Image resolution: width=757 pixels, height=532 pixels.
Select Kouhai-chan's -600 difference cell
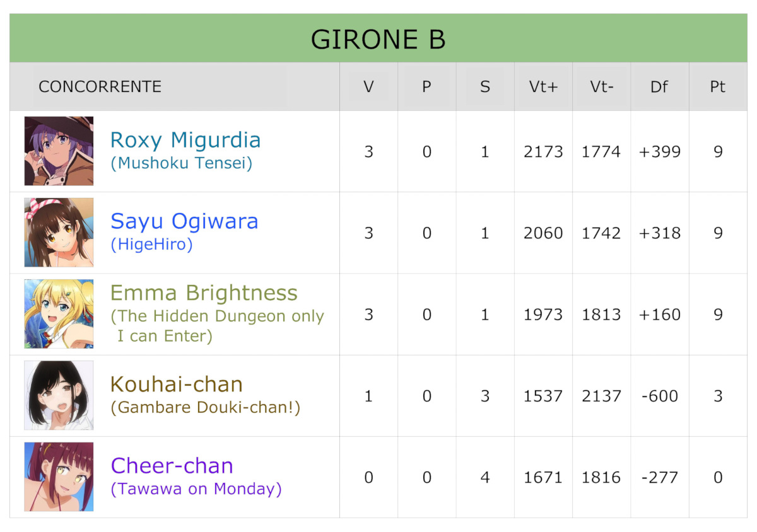click(x=659, y=396)
